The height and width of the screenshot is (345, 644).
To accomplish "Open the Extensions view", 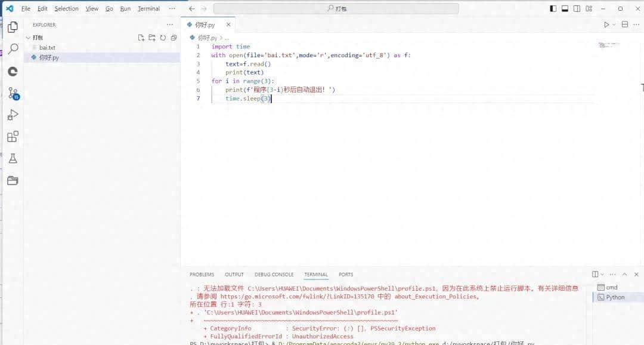I will pyautogui.click(x=13, y=136).
